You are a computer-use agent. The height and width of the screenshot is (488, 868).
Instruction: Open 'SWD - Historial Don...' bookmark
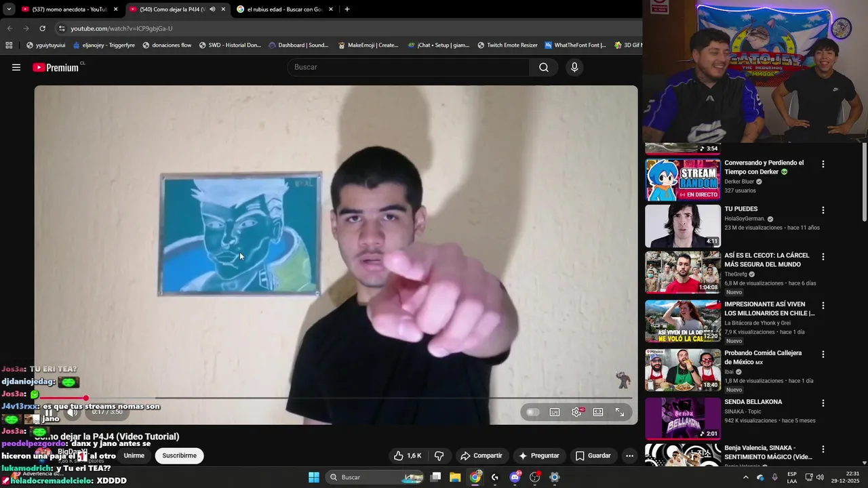[229, 45]
